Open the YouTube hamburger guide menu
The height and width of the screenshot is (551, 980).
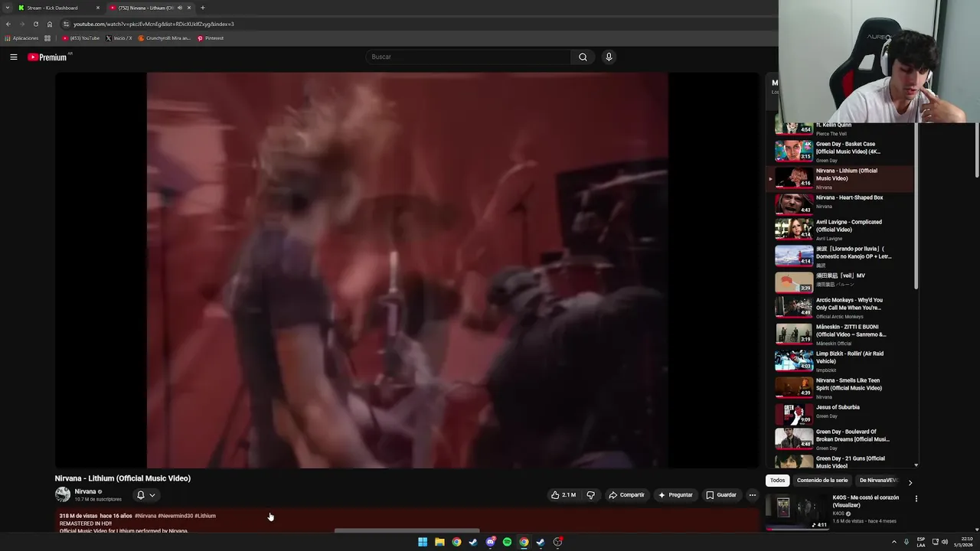[13, 57]
